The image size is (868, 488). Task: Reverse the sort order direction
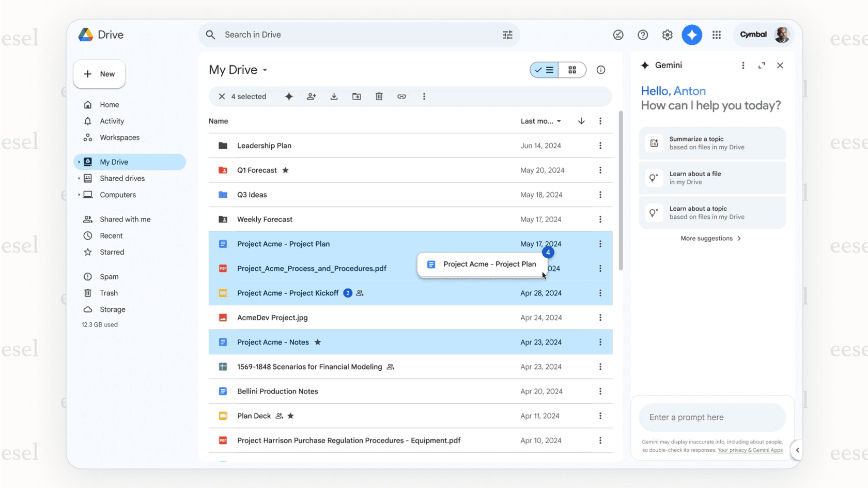pos(581,121)
